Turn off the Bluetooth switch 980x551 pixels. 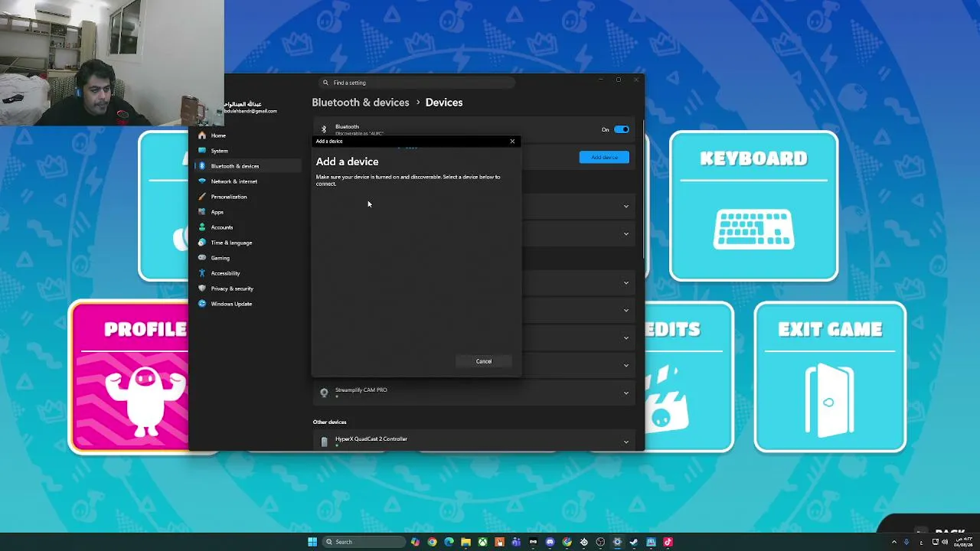coord(621,129)
